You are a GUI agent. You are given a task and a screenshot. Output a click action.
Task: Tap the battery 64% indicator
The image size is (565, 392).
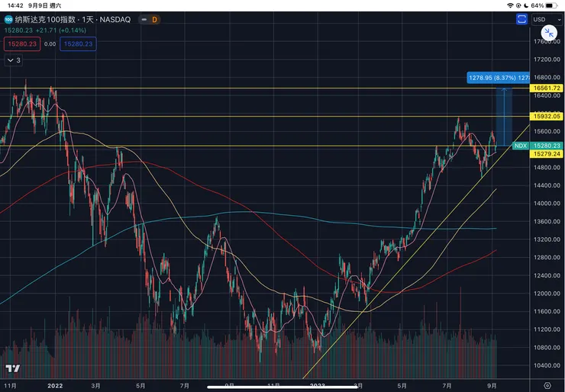(x=544, y=5)
